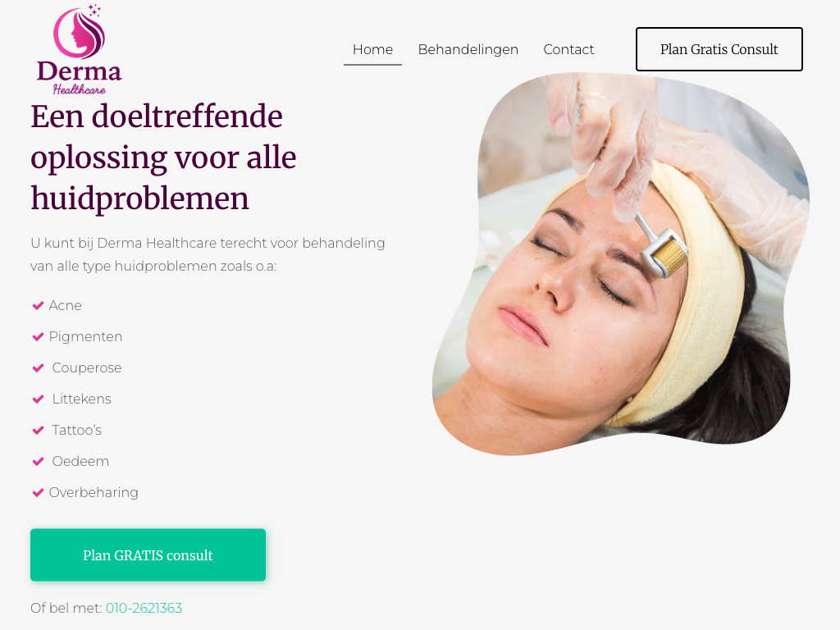Screen dimensions: 840x630
Task: Click the checkmark icon beside Acne
Action: point(38,305)
